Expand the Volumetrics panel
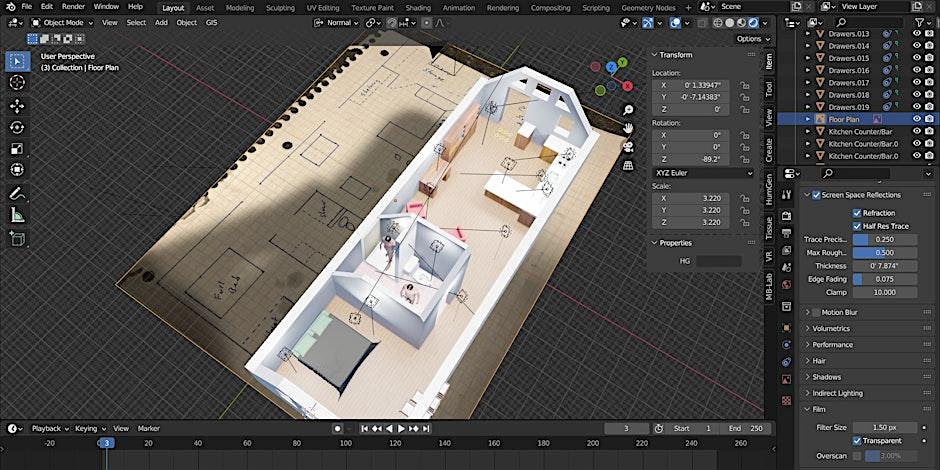 (831, 328)
